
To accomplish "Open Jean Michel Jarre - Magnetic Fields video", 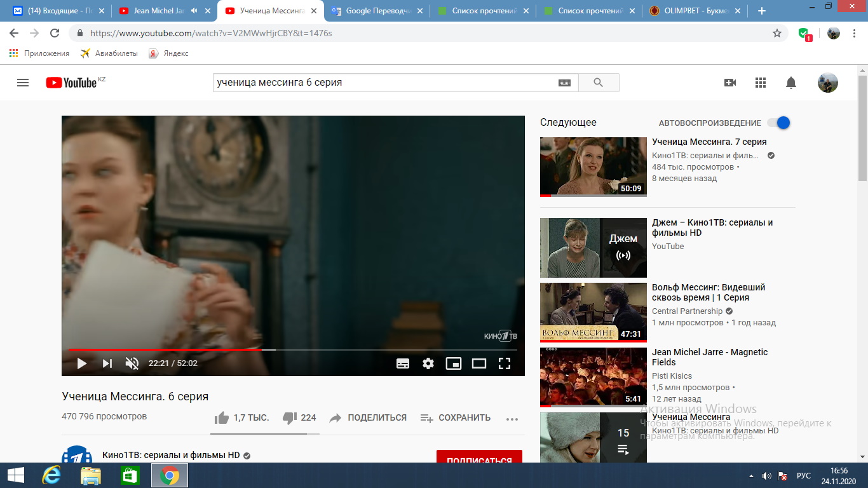I will click(593, 377).
